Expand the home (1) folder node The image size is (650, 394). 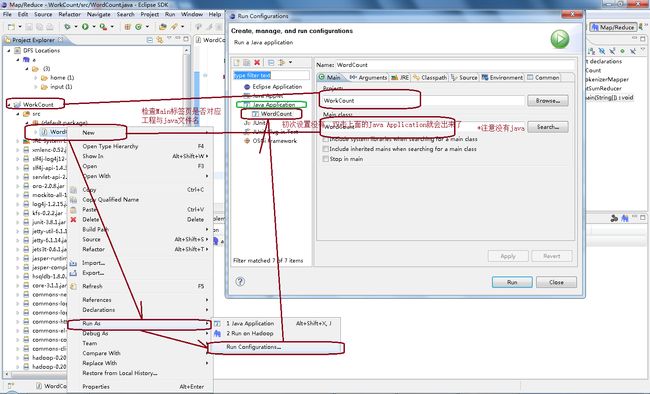coord(36,78)
